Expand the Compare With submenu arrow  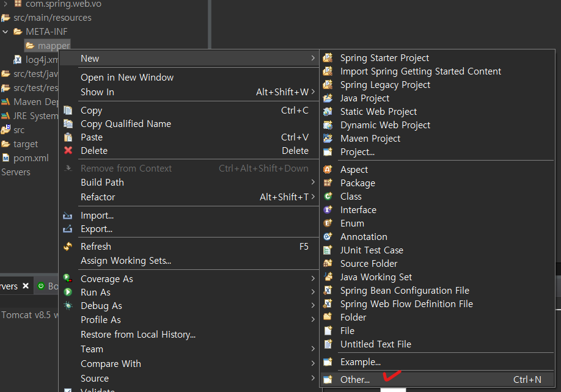click(313, 363)
